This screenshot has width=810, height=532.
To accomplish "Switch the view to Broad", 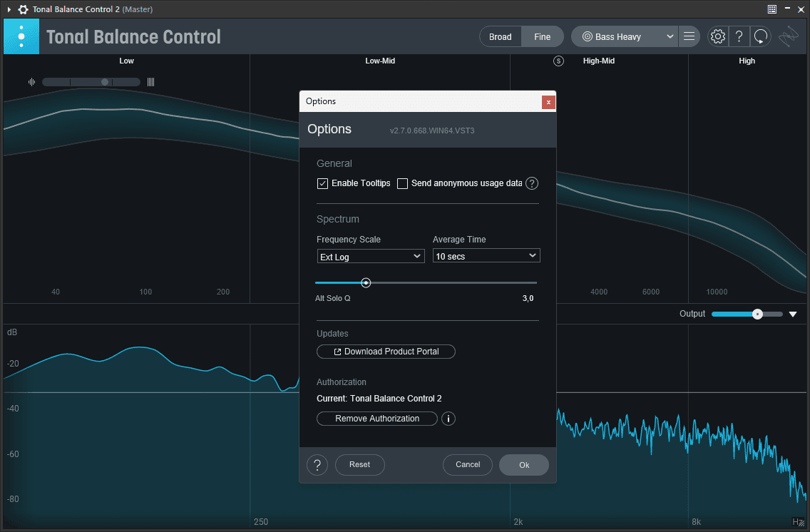I will coord(500,36).
